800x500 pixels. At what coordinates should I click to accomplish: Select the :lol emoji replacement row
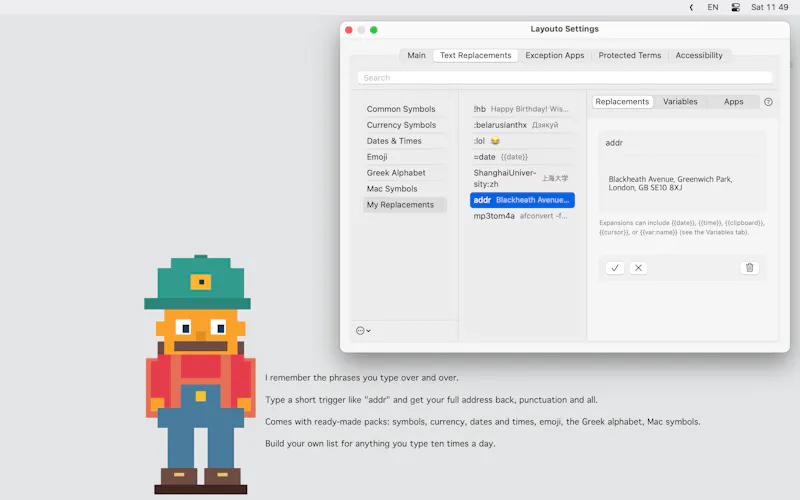point(522,141)
